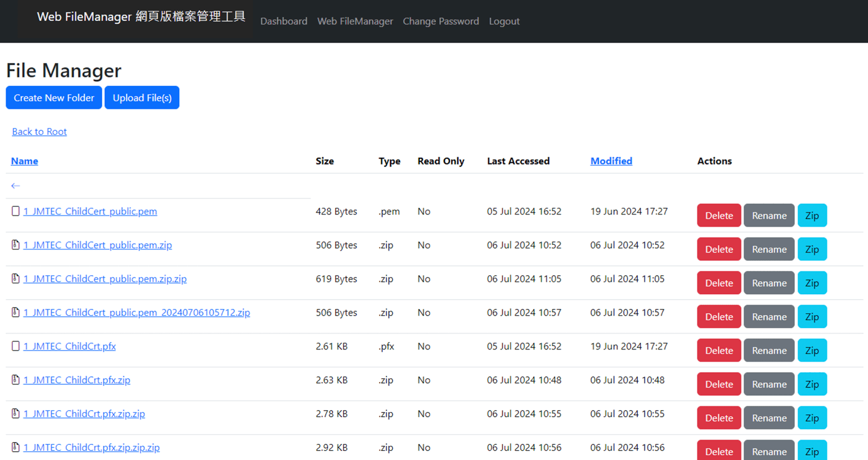Rename 1_JMTEC_ChildCert_public.pem.zip.zip

(x=769, y=283)
